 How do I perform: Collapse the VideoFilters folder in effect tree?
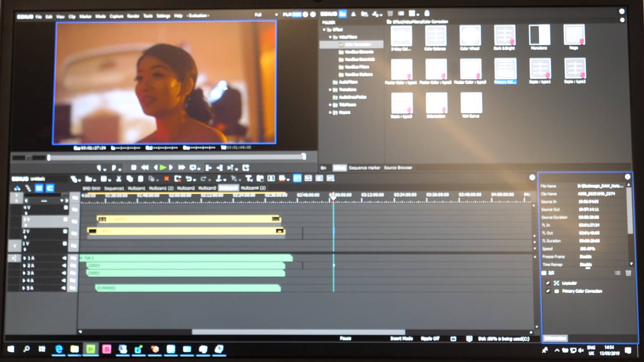click(331, 37)
